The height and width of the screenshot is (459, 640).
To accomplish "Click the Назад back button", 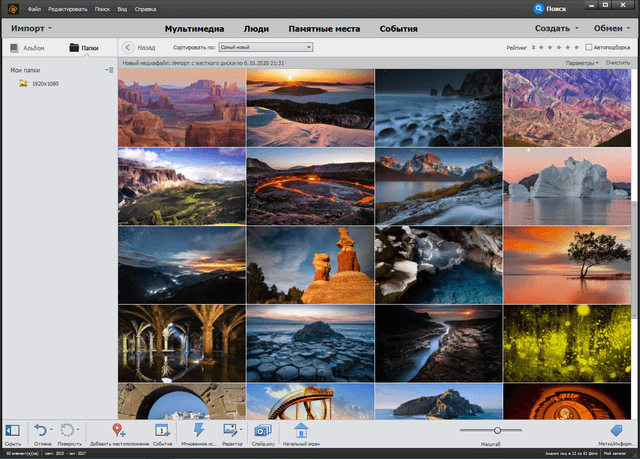I will point(139,47).
